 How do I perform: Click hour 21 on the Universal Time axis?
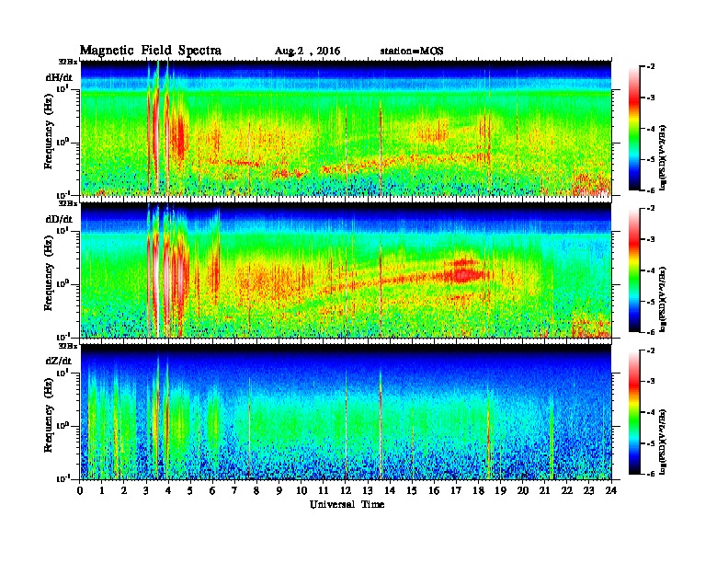[x=544, y=491]
